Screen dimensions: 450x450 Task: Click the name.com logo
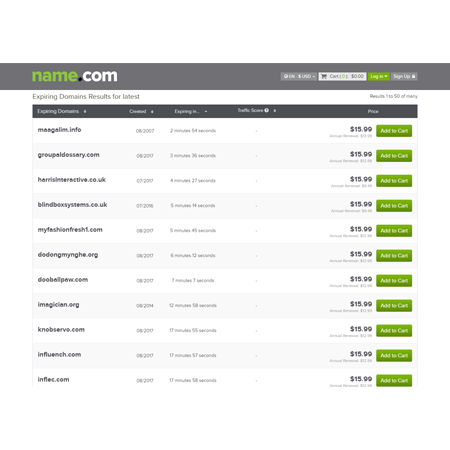[x=74, y=76]
